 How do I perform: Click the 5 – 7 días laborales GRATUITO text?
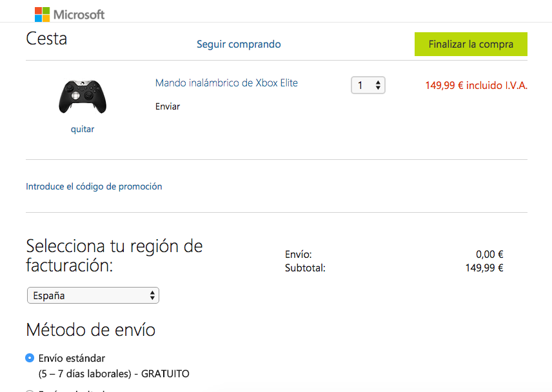(114, 374)
